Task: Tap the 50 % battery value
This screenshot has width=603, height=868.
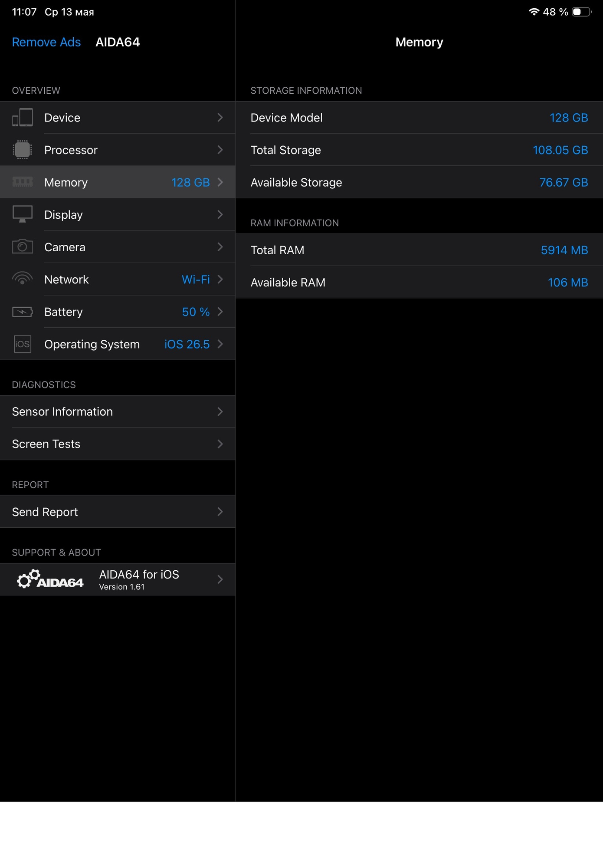Action: (x=196, y=312)
